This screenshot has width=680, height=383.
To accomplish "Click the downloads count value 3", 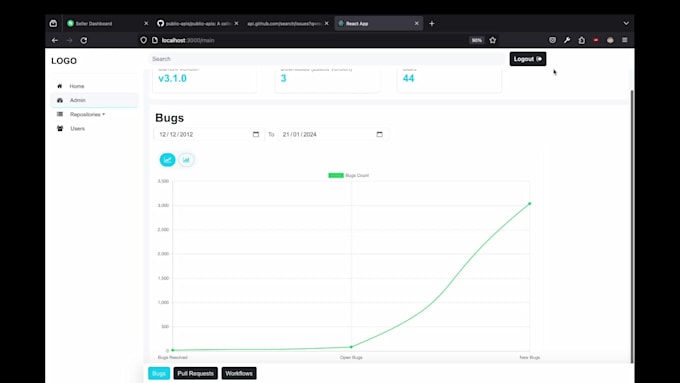I will coord(283,79).
